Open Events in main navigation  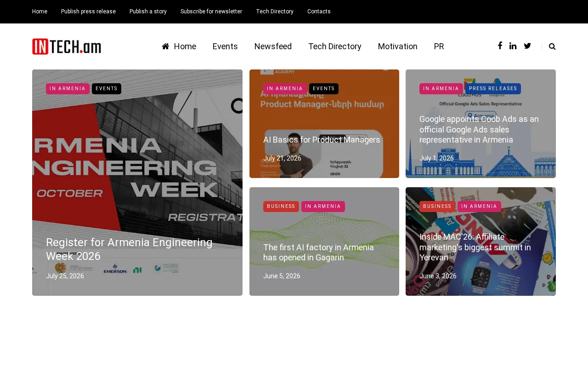tap(225, 46)
